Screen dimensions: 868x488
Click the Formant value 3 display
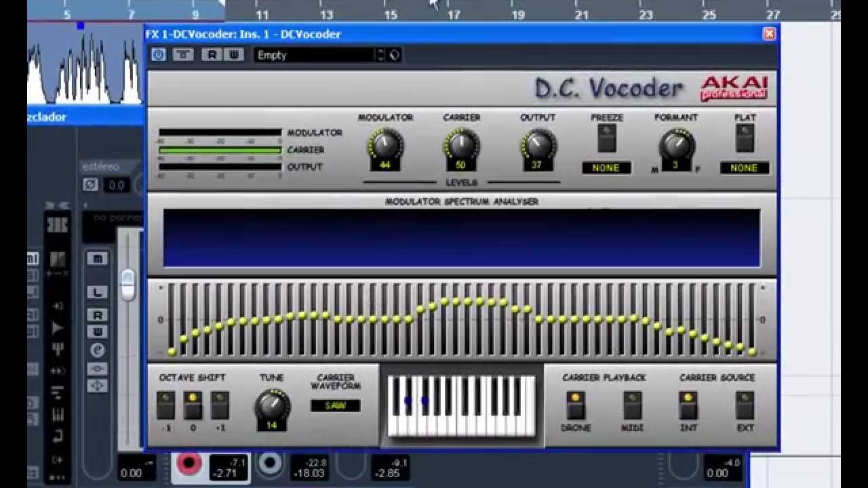675,165
